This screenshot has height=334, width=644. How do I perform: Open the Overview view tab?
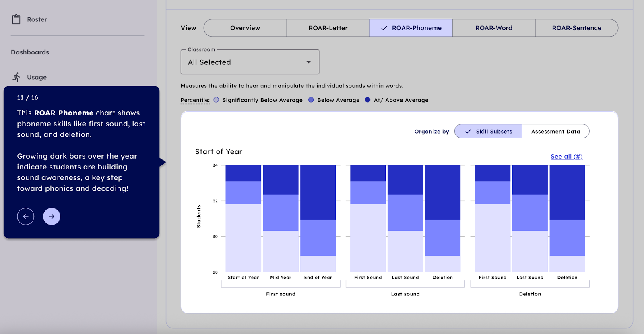[x=245, y=28]
